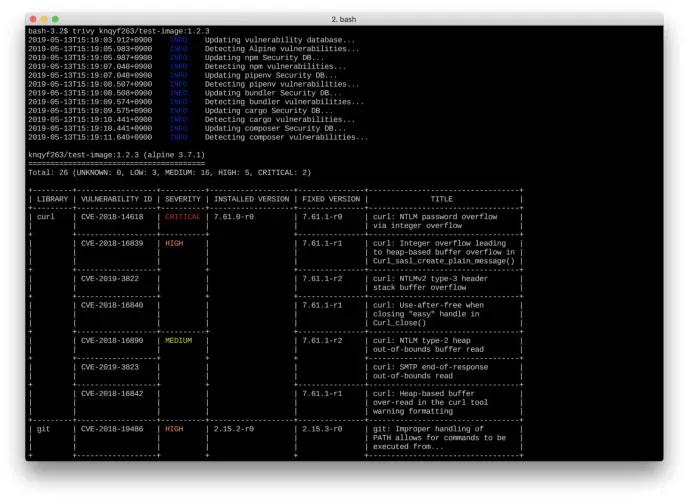This screenshot has width=689, height=501.
Task: Click fixed version in the CVE-2018-16890 row
Action: click(322, 341)
